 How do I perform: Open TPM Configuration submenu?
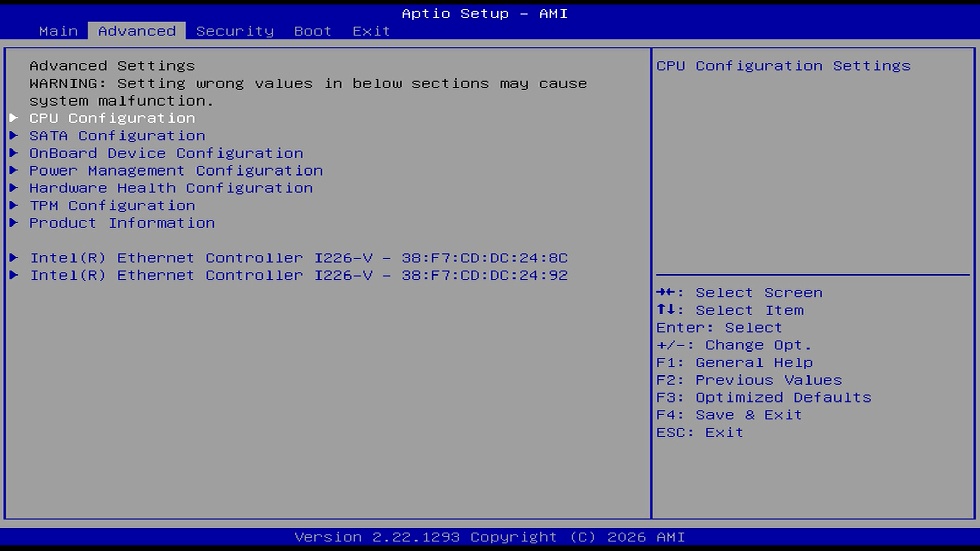(112, 206)
